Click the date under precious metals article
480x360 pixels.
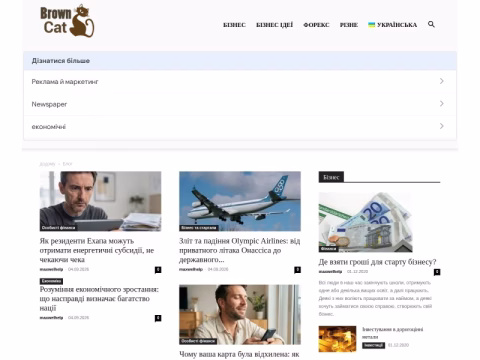[398, 345]
